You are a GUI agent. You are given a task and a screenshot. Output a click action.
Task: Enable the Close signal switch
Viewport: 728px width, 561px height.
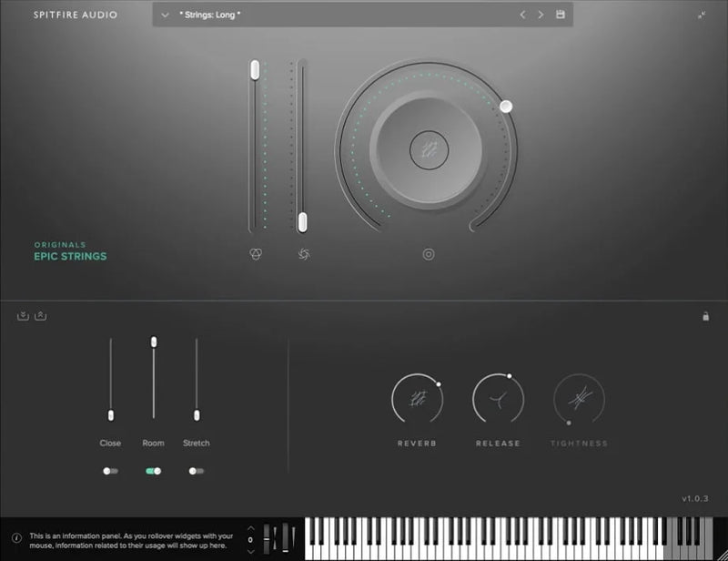(x=110, y=471)
